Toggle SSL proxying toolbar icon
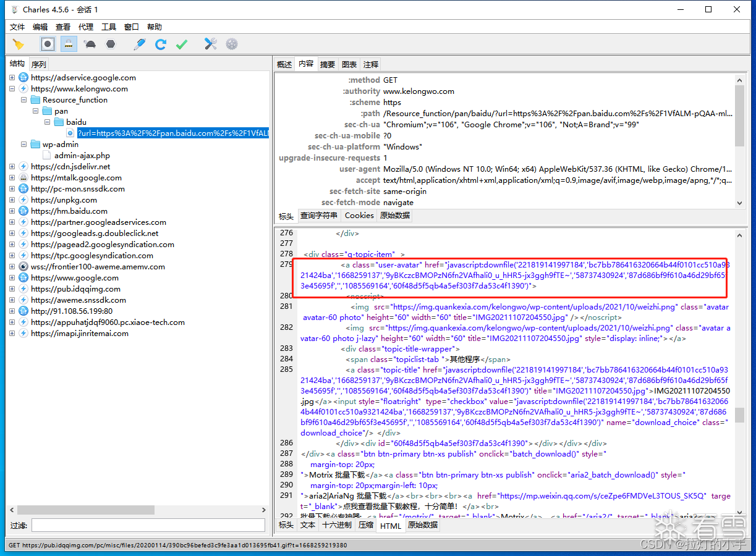This screenshot has height=556, width=756. (69, 44)
